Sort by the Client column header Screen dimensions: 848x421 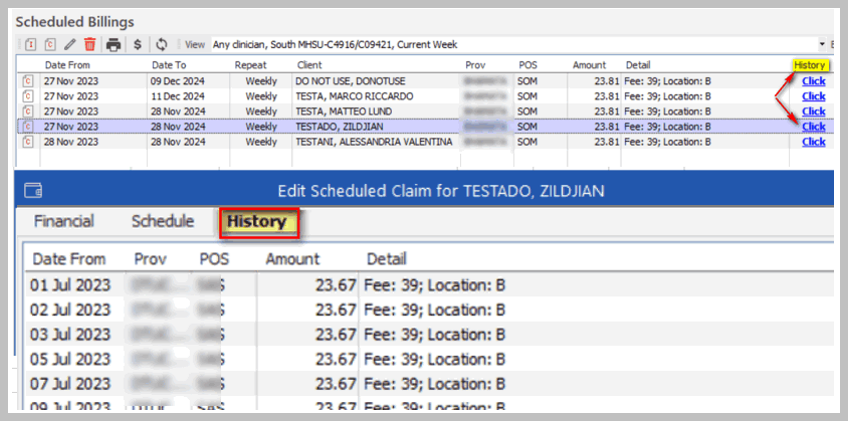[310, 65]
